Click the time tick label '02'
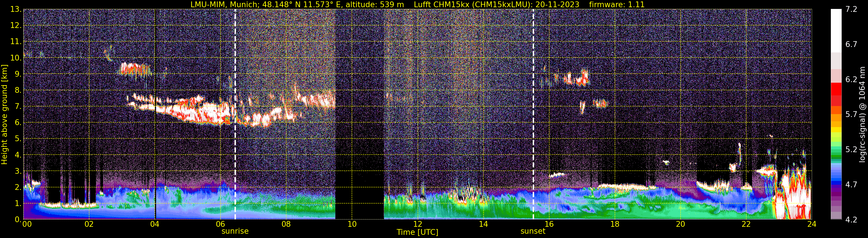The width and height of the screenshot is (868, 238). (x=89, y=224)
